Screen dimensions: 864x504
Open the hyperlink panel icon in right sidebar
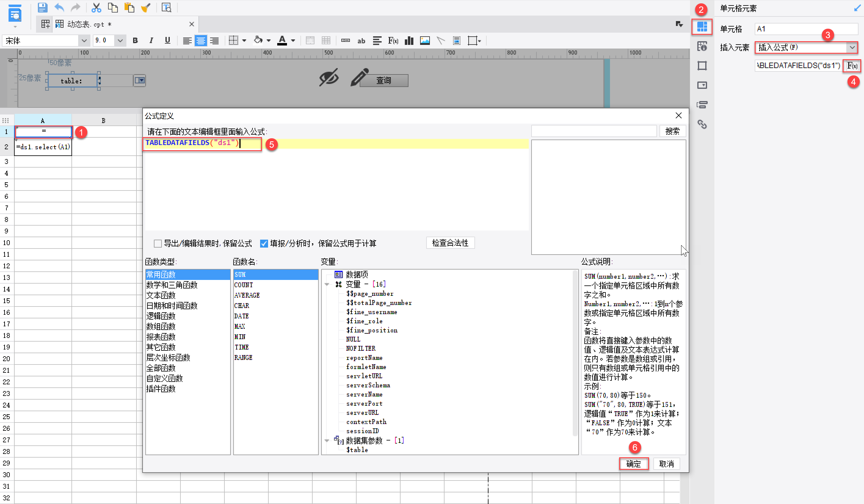[x=702, y=124]
